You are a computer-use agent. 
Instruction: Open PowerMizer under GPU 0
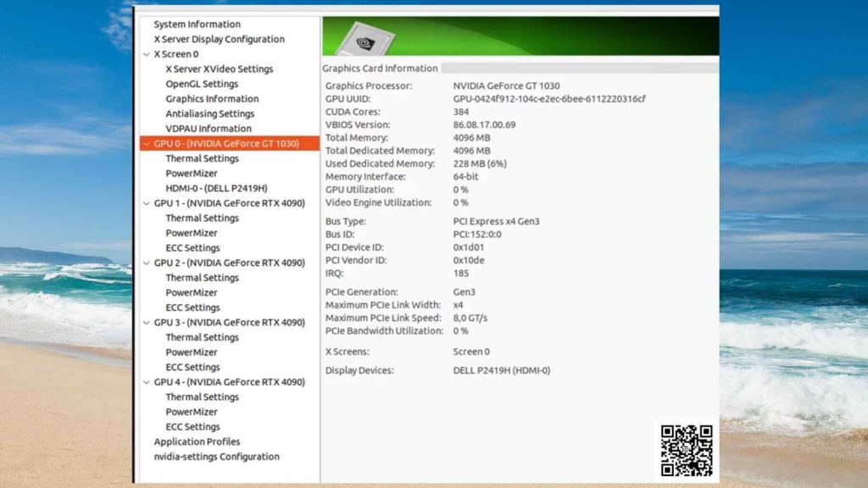[x=191, y=174]
